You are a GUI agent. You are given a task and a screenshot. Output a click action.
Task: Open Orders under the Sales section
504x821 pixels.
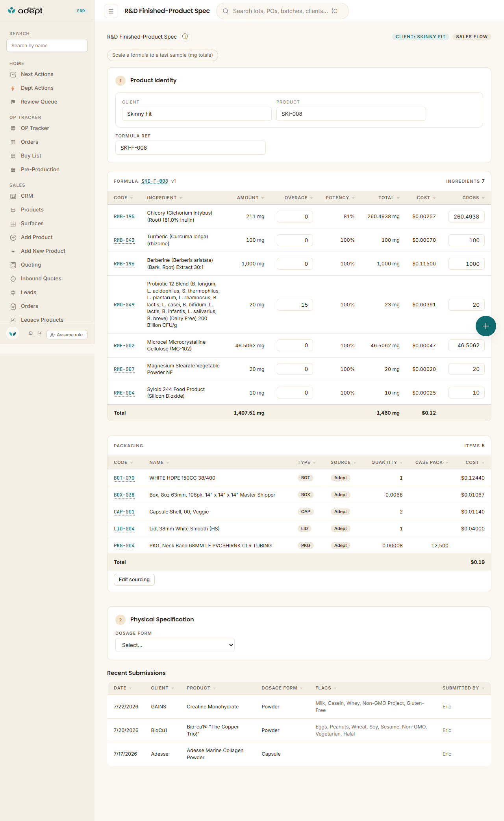(30, 306)
